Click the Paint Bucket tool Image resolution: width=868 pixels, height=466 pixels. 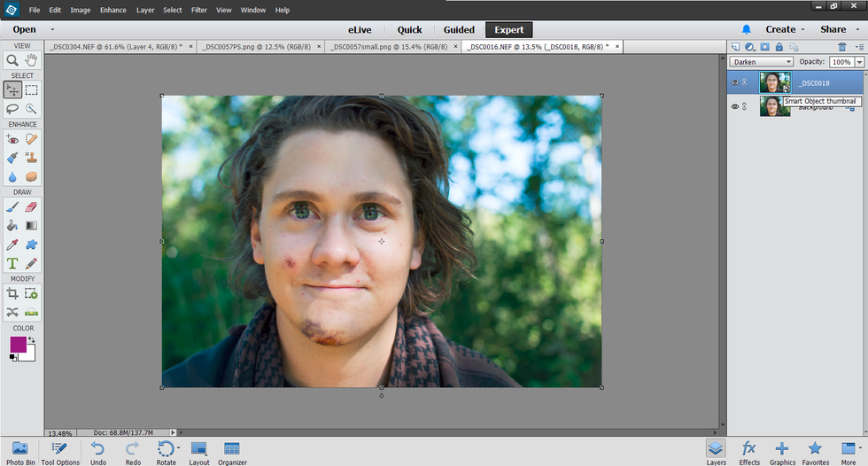click(x=12, y=225)
